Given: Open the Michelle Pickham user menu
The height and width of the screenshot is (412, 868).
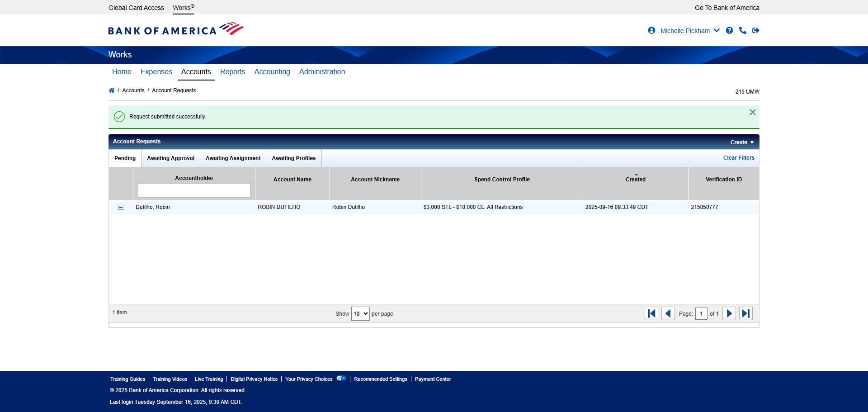Looking at the screenshot, I should 690,31.
